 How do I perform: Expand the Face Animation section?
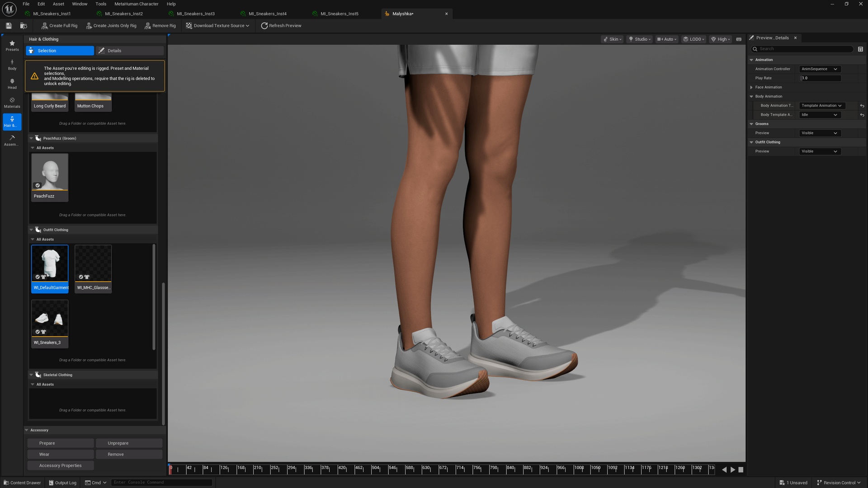coord(751,87)
